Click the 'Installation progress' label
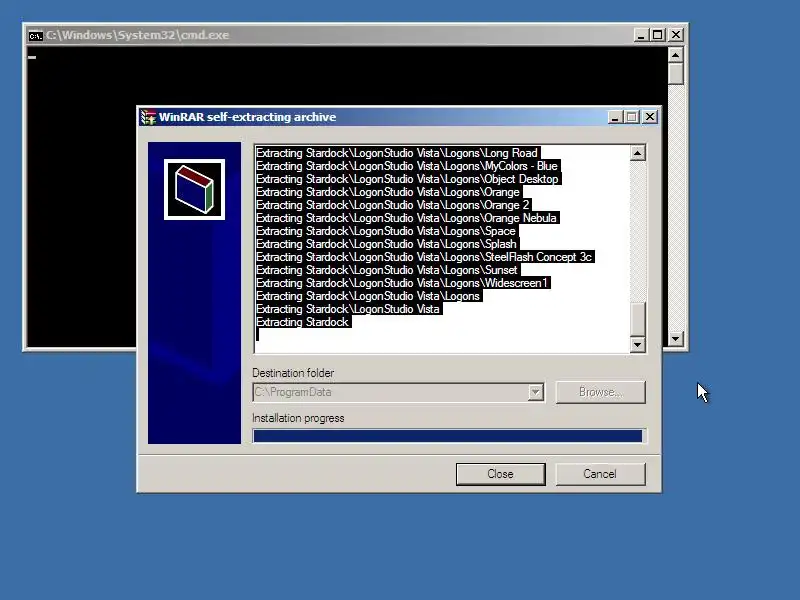The image size is (800, 600). 298,418
